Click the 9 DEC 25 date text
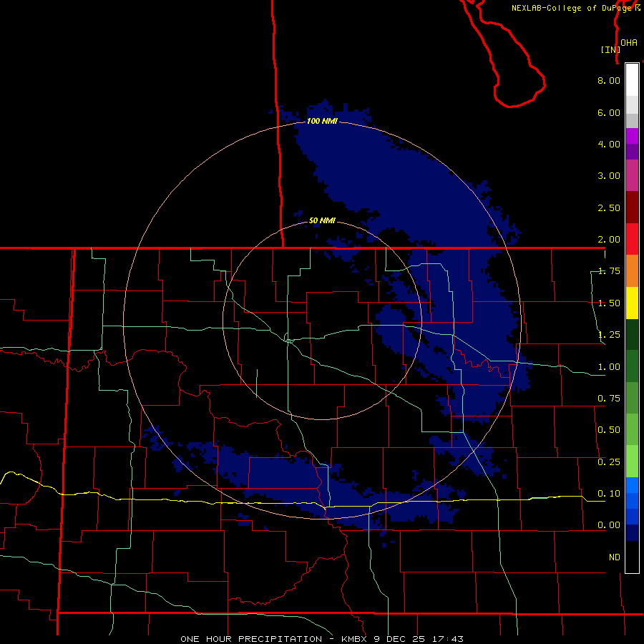The height and width of the screenshot is (644, 644). 399,639
